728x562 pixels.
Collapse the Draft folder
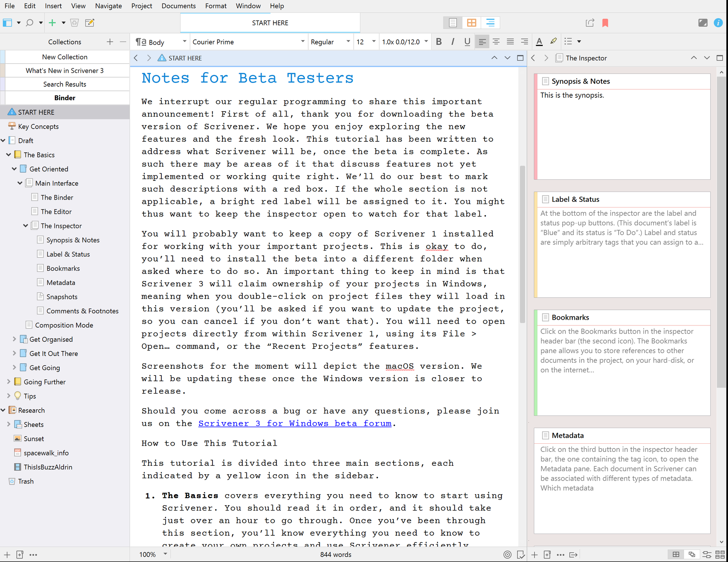[x=3, y=141]
